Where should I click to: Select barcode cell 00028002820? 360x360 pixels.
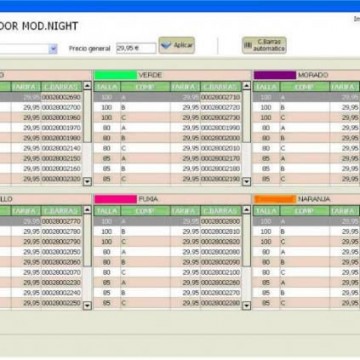(x=221, y=242)
